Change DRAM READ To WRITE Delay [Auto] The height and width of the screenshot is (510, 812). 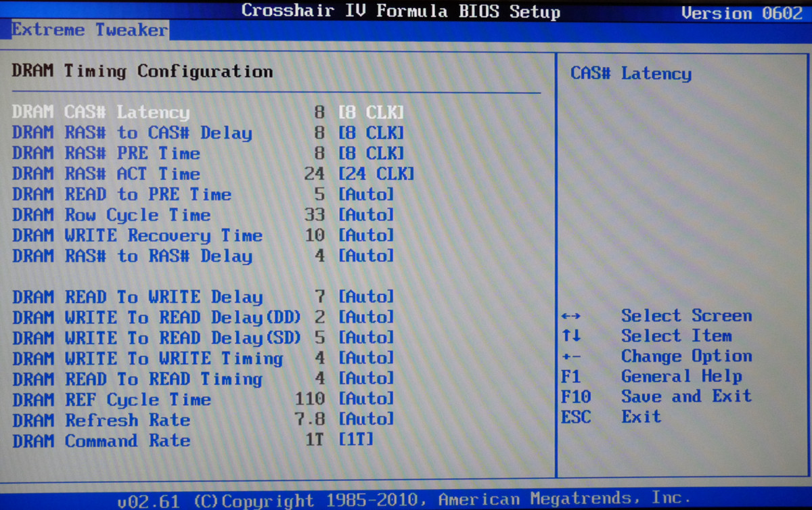[x=366, y=297]
